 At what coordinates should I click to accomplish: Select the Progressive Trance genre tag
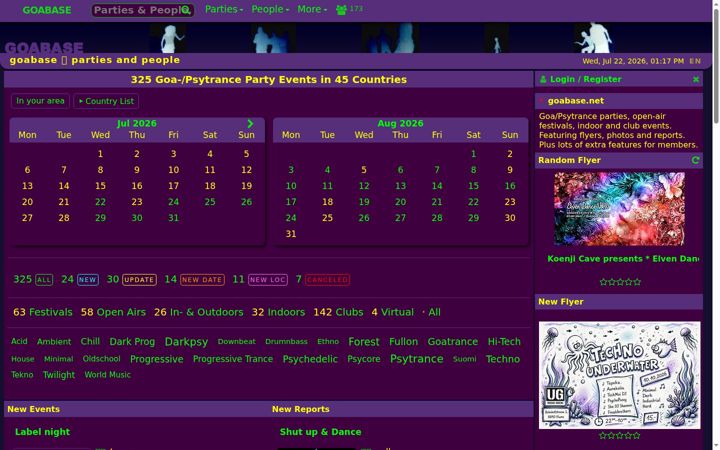click(233, 359)
